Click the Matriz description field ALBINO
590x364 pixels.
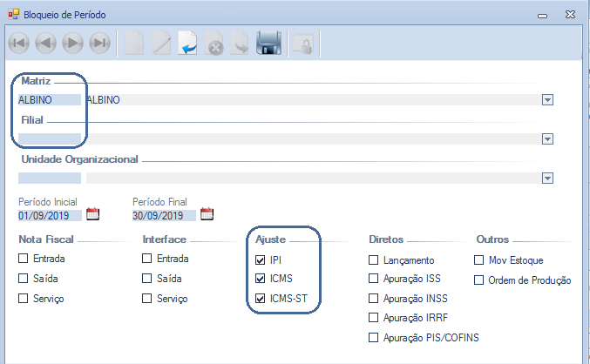(x=314, y=99)
